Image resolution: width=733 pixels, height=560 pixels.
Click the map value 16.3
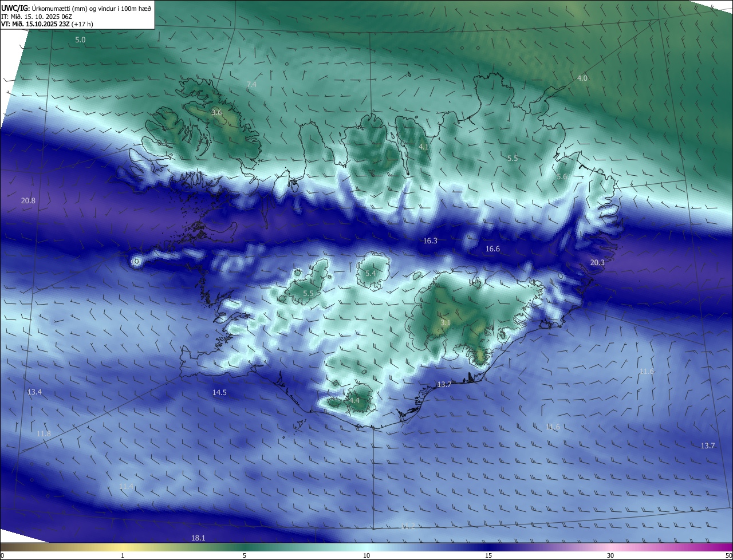click(x=430, y=241)
